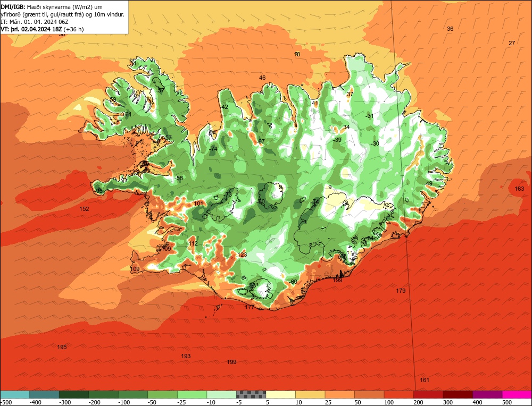Click the value '27' at the upper right
Image resolution: width=532 pixels, height=406 pixels.
pos(512,43)
